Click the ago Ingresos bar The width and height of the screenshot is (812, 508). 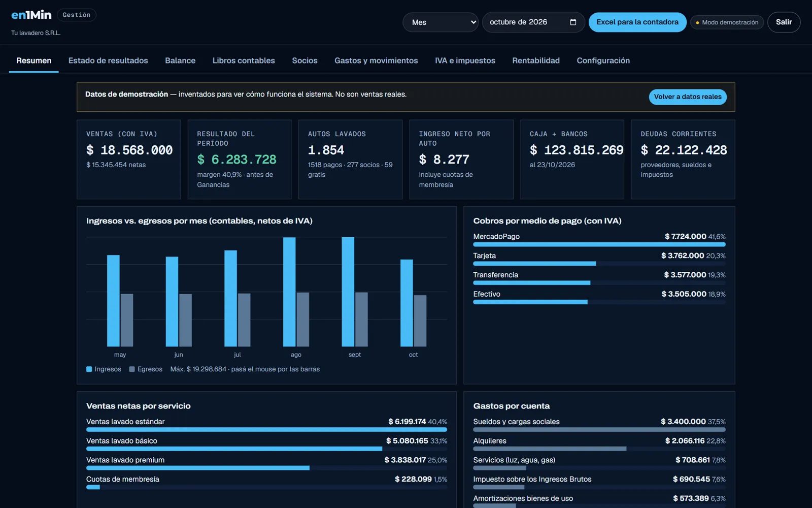point(289,292)
